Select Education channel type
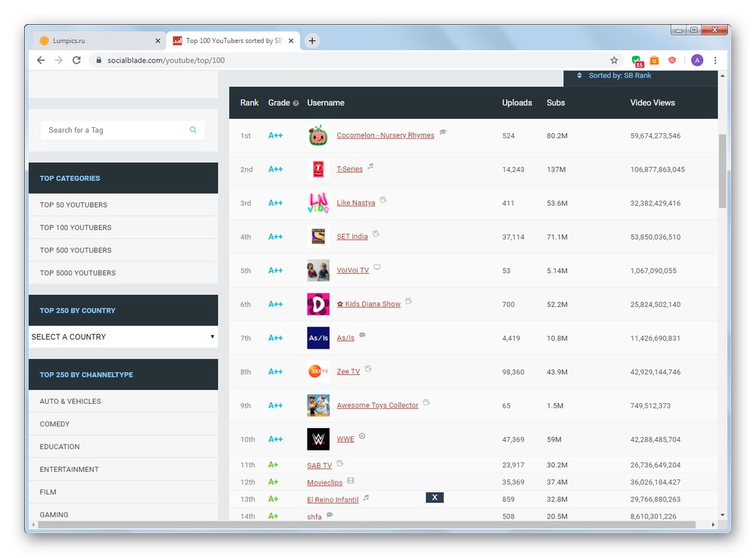756x558 pixels. click(x=60, y=447)
